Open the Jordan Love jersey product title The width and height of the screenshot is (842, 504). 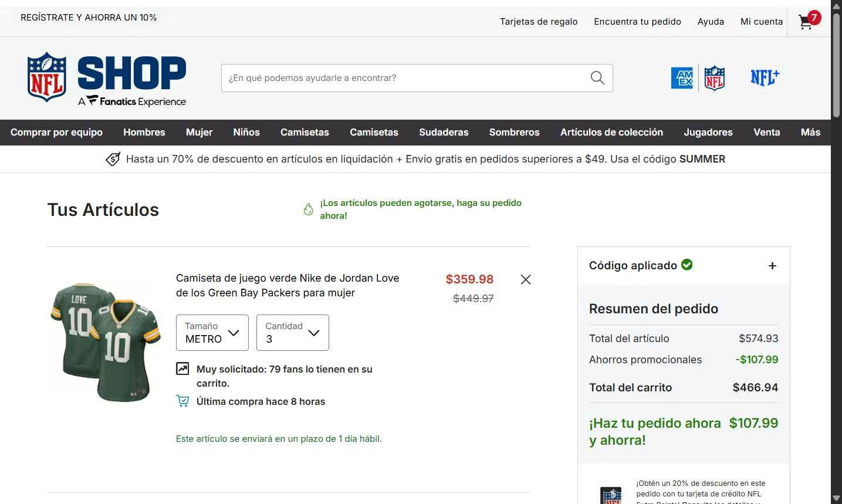(288, 285)
